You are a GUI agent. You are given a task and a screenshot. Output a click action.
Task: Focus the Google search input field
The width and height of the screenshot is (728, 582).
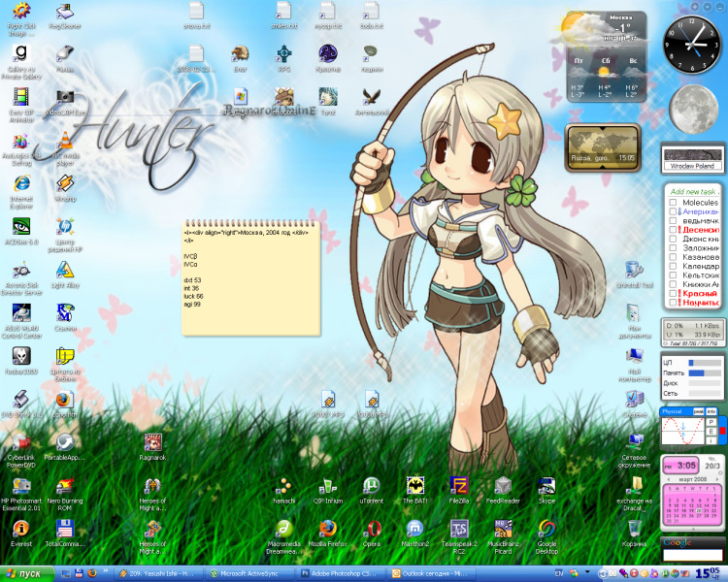tap(692, 555)
